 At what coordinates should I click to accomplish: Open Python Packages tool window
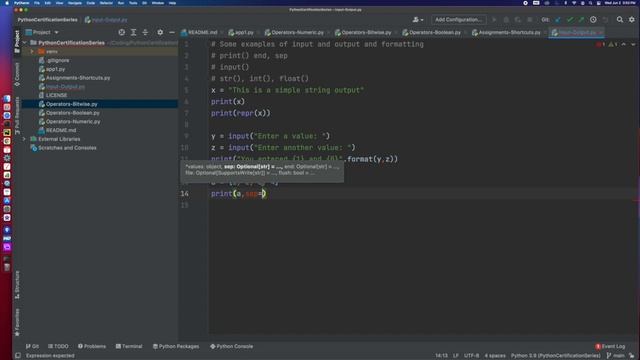coord(176,346)
